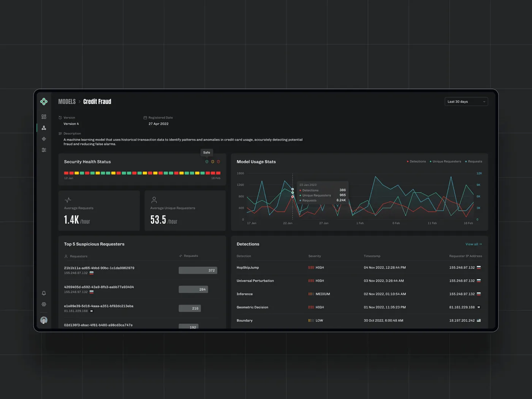Click flag beside 4269405d requester IP
532x399 pixels.
click(x=92, y=292)
